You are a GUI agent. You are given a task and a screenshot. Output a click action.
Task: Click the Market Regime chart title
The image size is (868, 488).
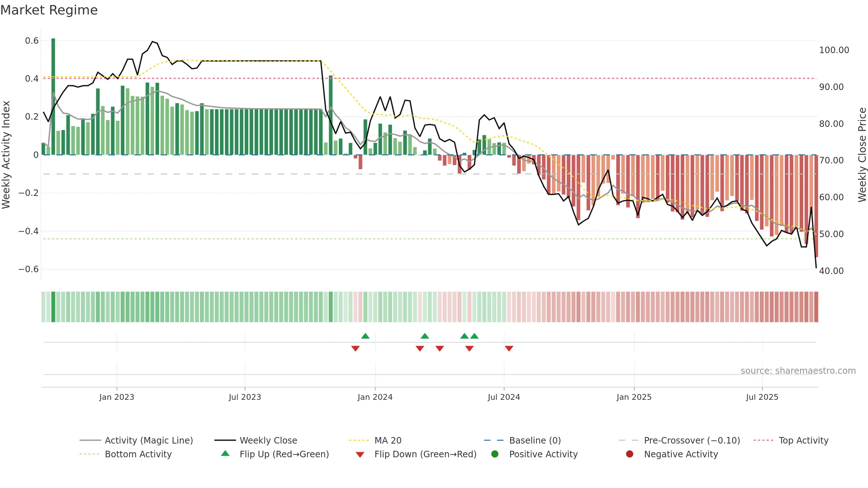49,10
